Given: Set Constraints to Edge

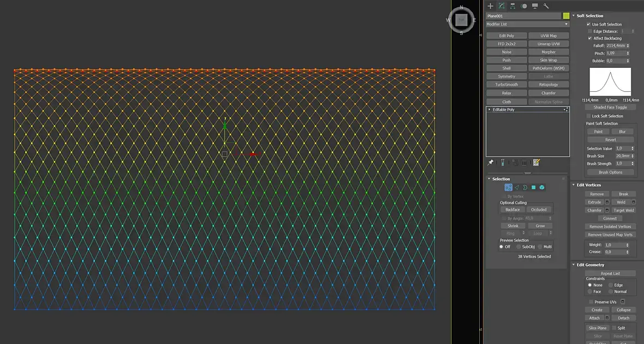Looking at the screenshot, I should pos(610,285).
